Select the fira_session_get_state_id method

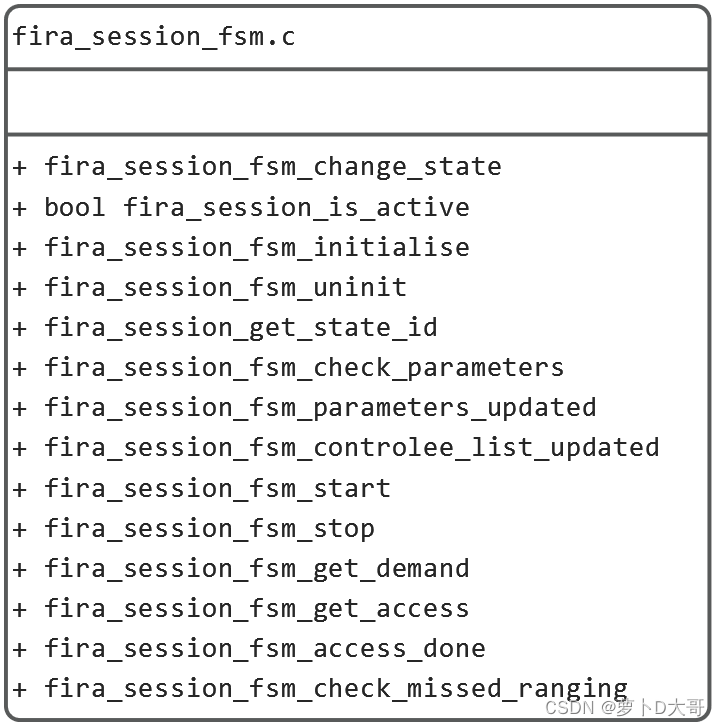click(x=240, y=327)
